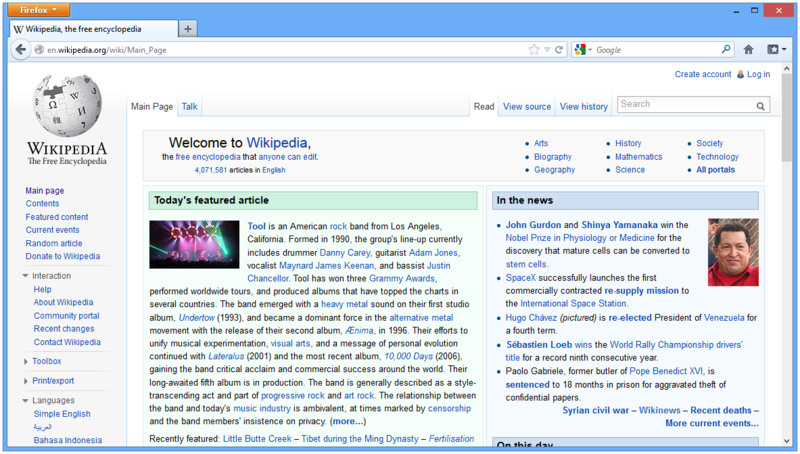Select the Main Page tab
The height and width of the screenshot is (454, 800).
tap(152, 107)
